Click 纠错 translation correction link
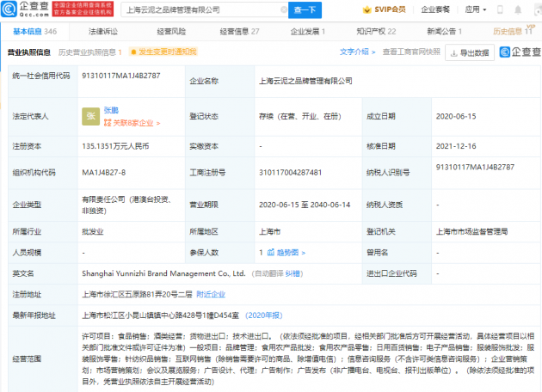 click(x=293, y=273)
